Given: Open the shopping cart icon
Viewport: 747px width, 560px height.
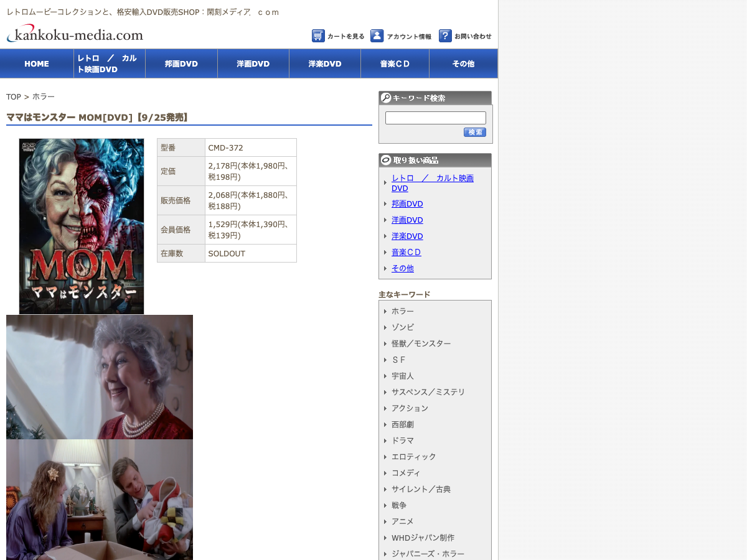Looking at the screenshot, I should pyautogui.click(x=318, y=36).
